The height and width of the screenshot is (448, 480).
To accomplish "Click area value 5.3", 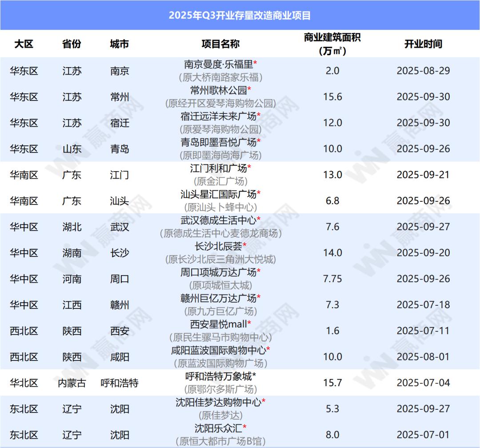I will [332, 409].
